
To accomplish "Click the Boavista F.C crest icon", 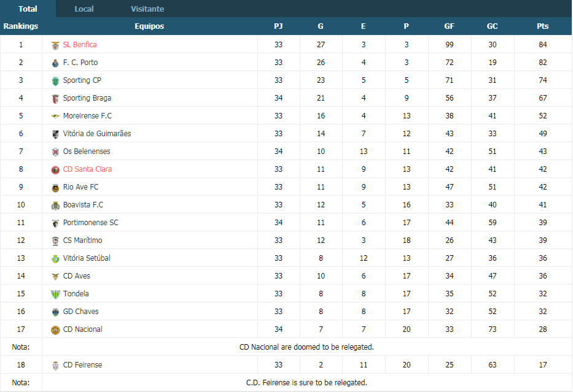I will click(x=55, y=206).
